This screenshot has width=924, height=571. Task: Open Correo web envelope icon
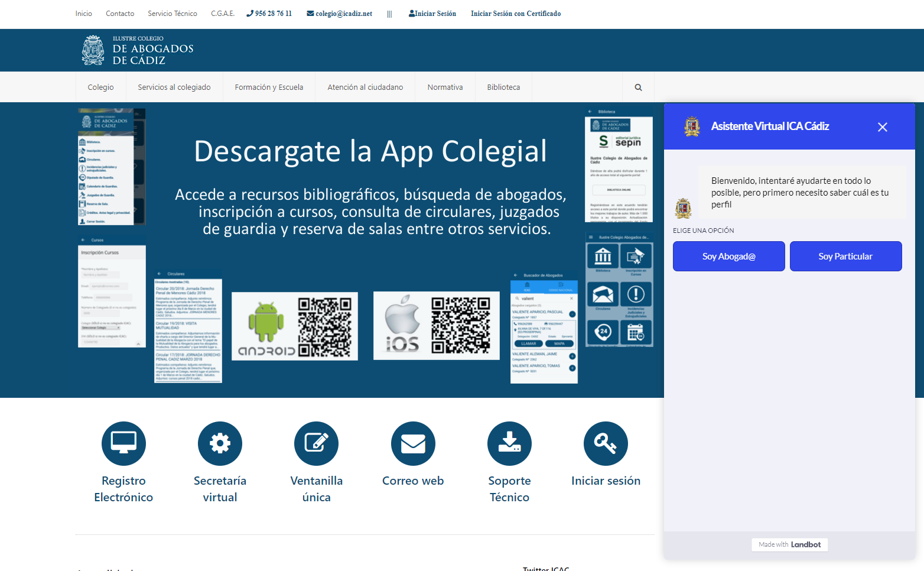[413, 443]
